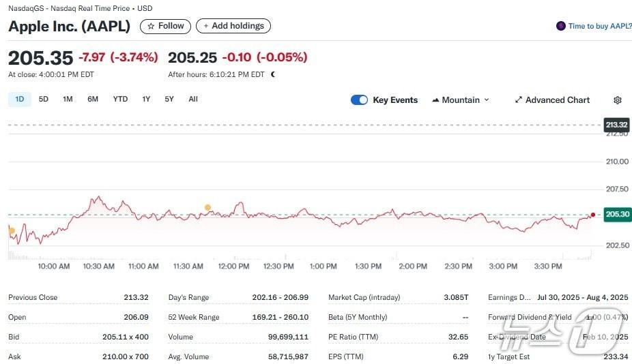Viewport: 632px width, 364px height.
Task: Select the 1D time range tab
Action: tap(20, 100)
